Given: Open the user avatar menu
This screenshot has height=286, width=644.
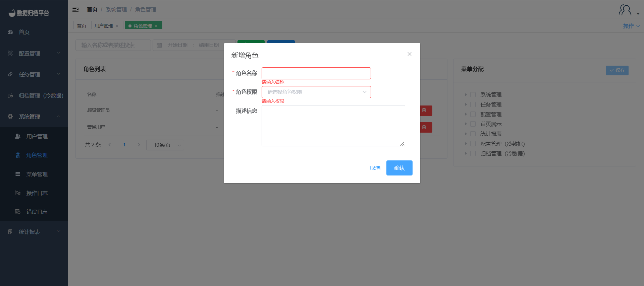Looking at the screenshot, I should pos(625,10).
